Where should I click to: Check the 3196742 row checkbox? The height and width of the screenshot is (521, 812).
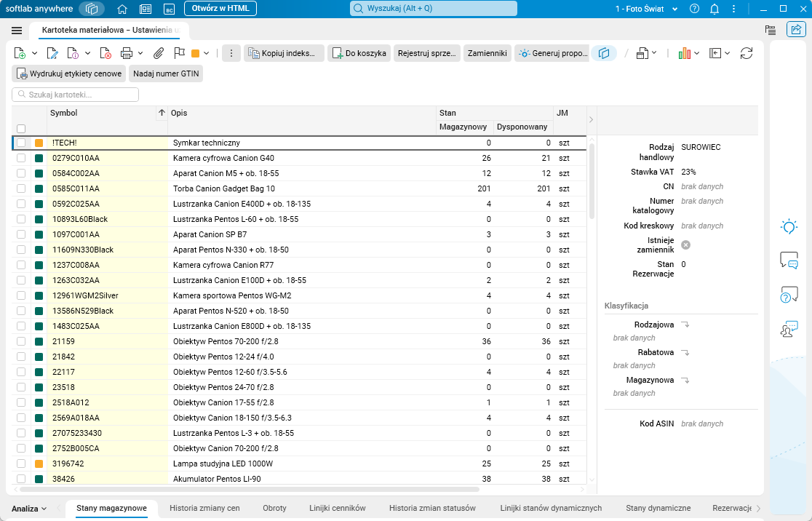click(21, 464)
